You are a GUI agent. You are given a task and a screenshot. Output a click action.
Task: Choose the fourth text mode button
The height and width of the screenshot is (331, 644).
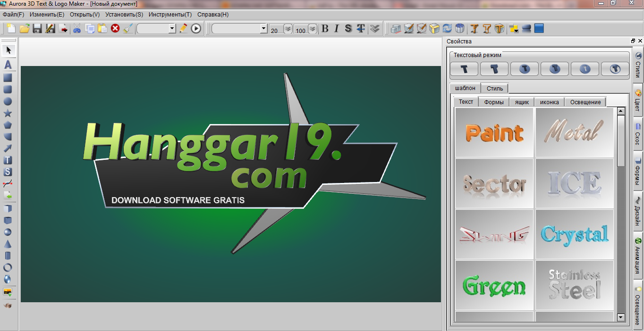point(555,69)
